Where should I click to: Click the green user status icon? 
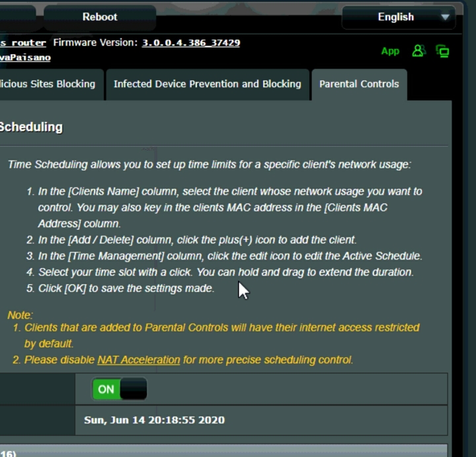point(418,51)
